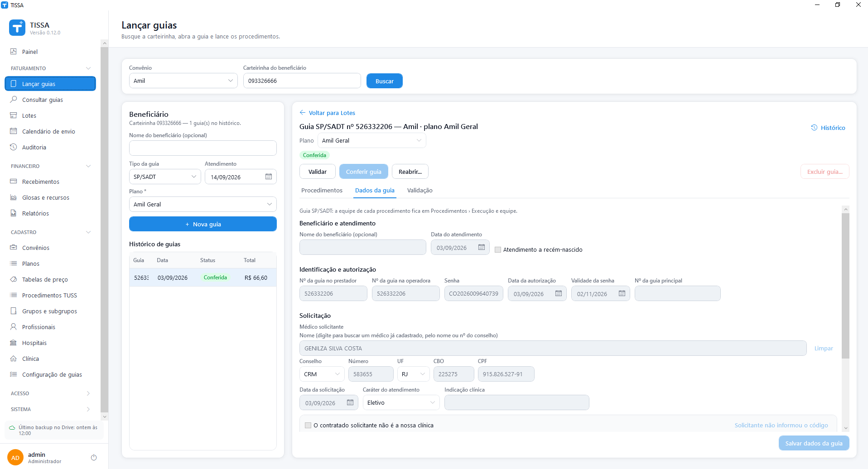
Task: Click the Relatórios document icon
Action: 14,213
